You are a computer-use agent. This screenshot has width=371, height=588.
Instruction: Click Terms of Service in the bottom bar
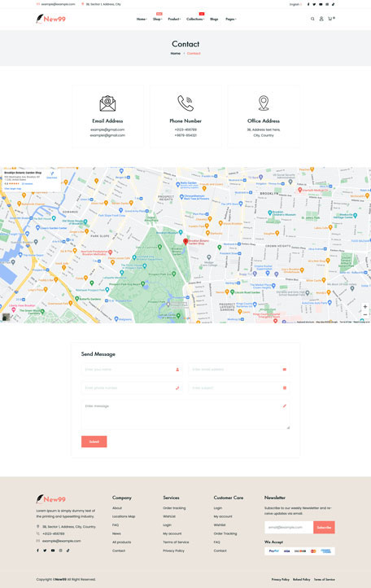[x=325, y=579]
